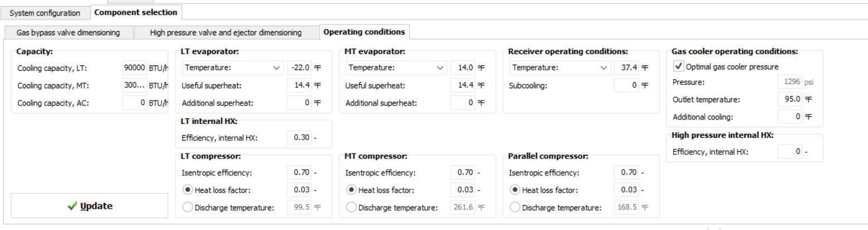
Task: Select LT compressor Discharge temperature radio
Action: (x=188, y=208)
